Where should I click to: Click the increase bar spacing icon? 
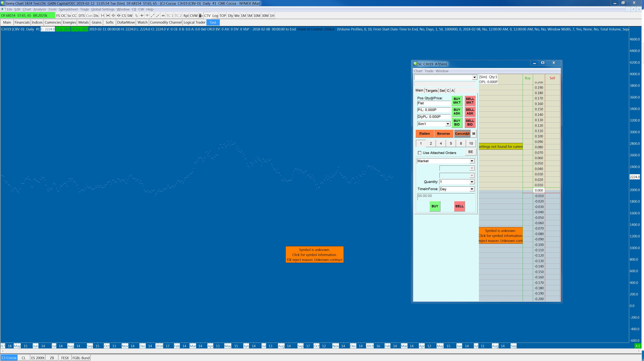pyautogui.click(x=102, y=16)
